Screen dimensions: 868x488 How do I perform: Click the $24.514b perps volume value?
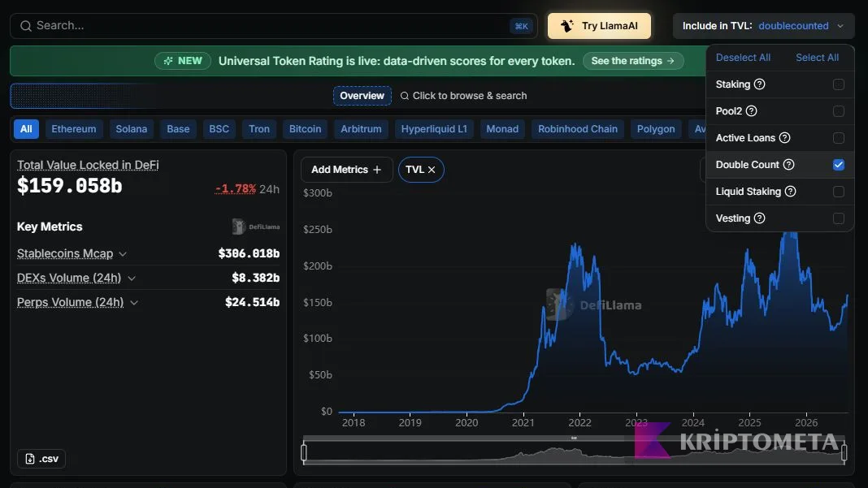pos(252,302)
